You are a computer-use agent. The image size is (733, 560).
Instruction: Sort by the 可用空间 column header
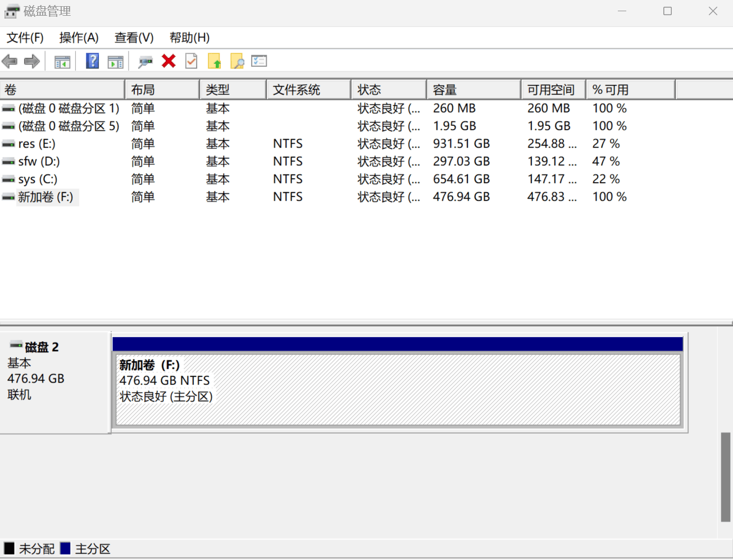(552, 90)
